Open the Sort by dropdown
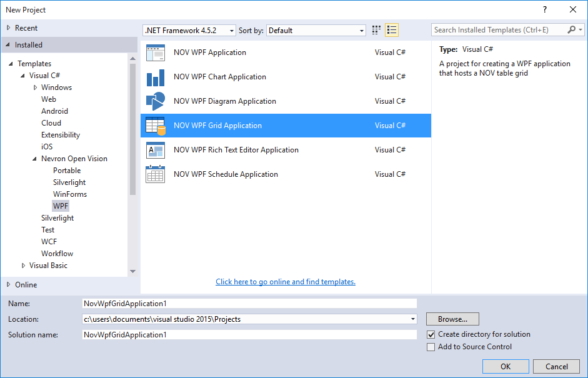The image size is (588, 378). coord(316,31)
